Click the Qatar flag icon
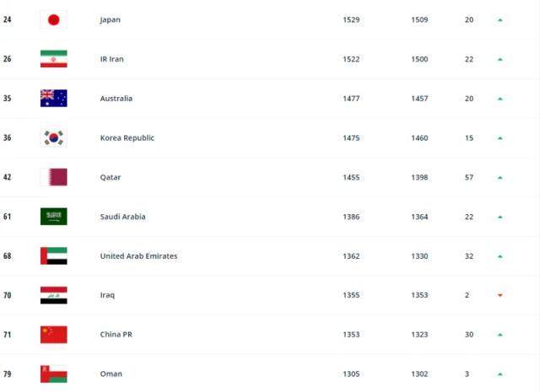Image resolution: width=540 pixels, height=392 pixels. [53, 177]
